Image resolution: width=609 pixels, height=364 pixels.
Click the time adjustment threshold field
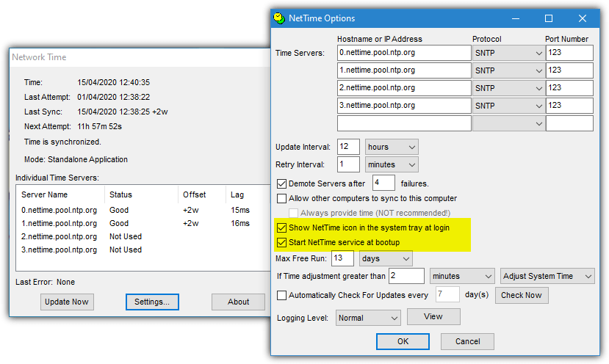(x=406, y=276)
